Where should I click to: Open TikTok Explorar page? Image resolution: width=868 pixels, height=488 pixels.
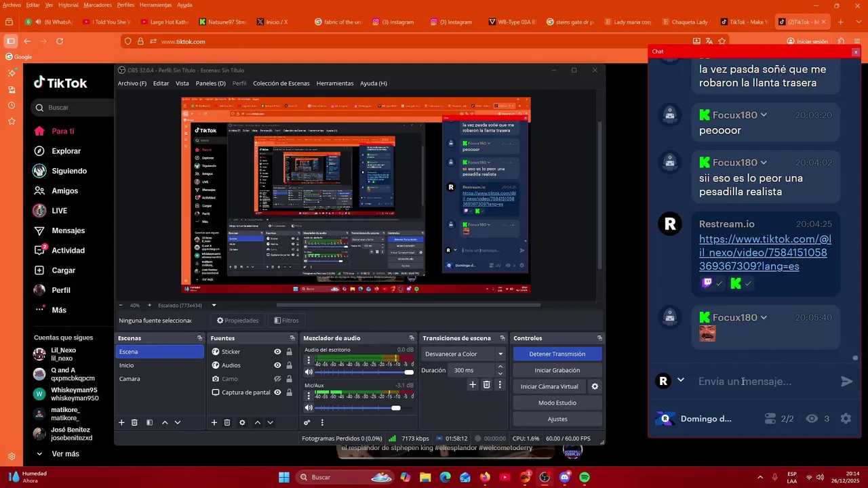(66, 151)
